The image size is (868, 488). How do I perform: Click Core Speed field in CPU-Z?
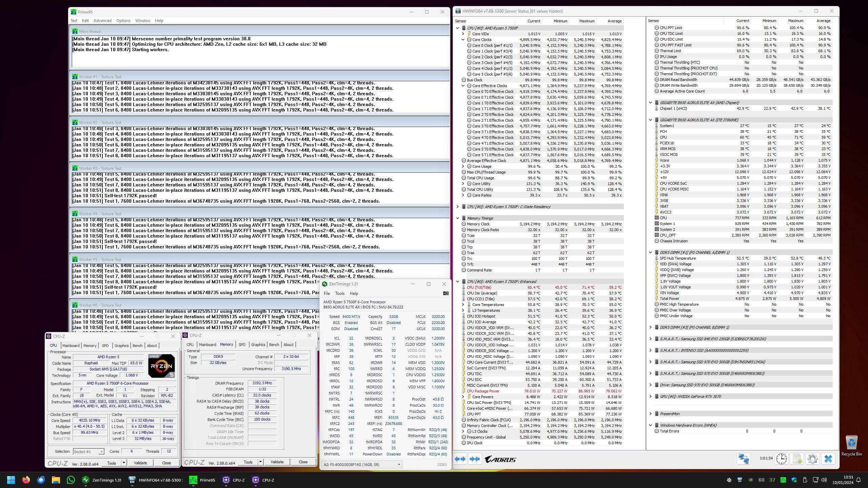point(90,421)
